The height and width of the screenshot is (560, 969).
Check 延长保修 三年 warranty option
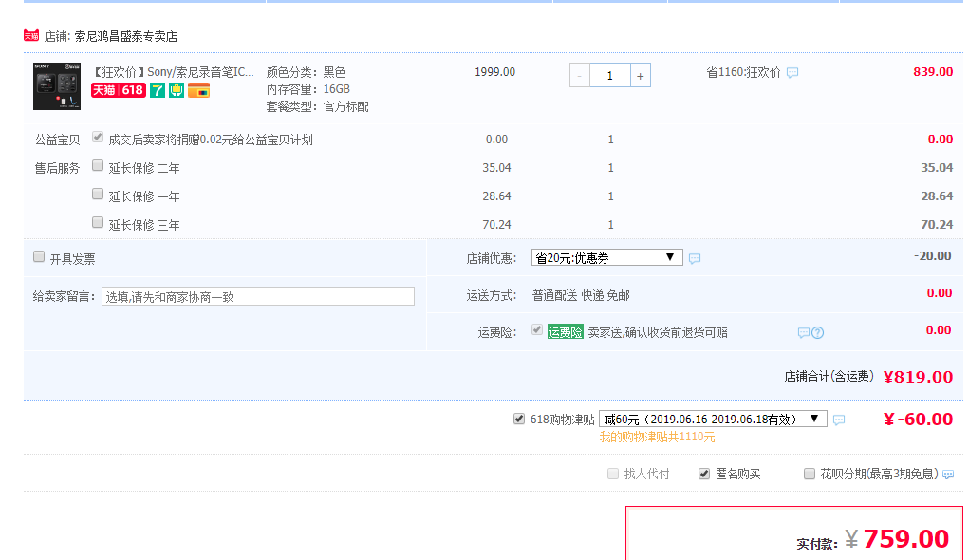tap(98, 222)
